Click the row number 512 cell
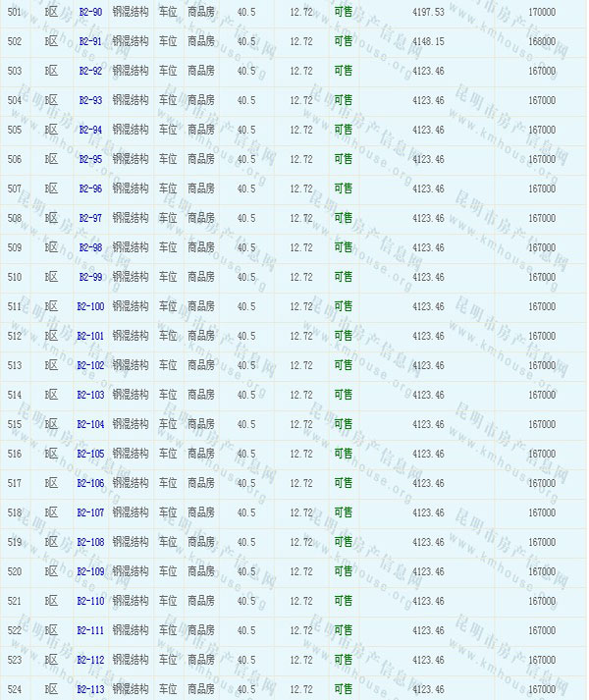Screen dimensions: 589x700 14,336
